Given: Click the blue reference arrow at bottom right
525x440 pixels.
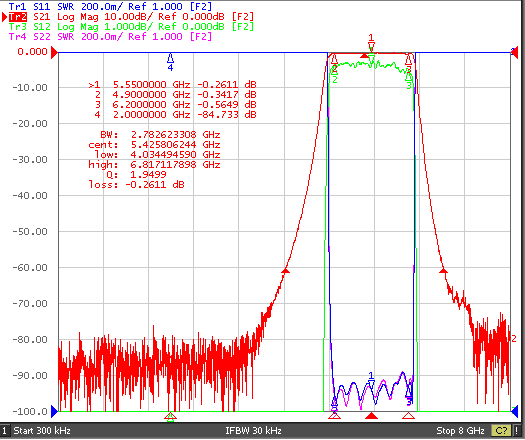Looking at the screenshot, I should (514, 411).
